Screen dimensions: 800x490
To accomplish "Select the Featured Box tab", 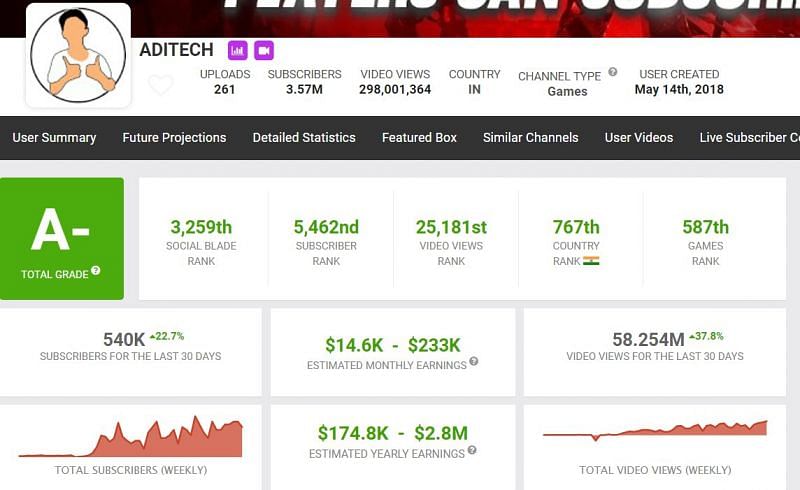I will tap(419, 137).
